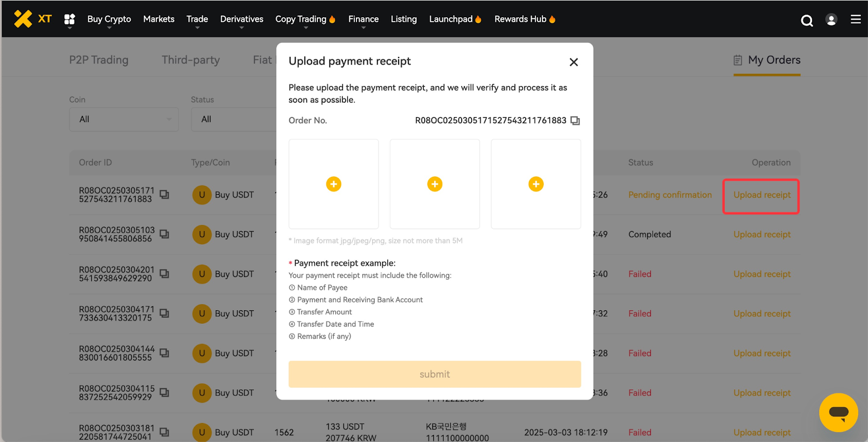Open the live chat support bubble
The height and width of the screenshot is (442, 868).
[x=838, y=413]
